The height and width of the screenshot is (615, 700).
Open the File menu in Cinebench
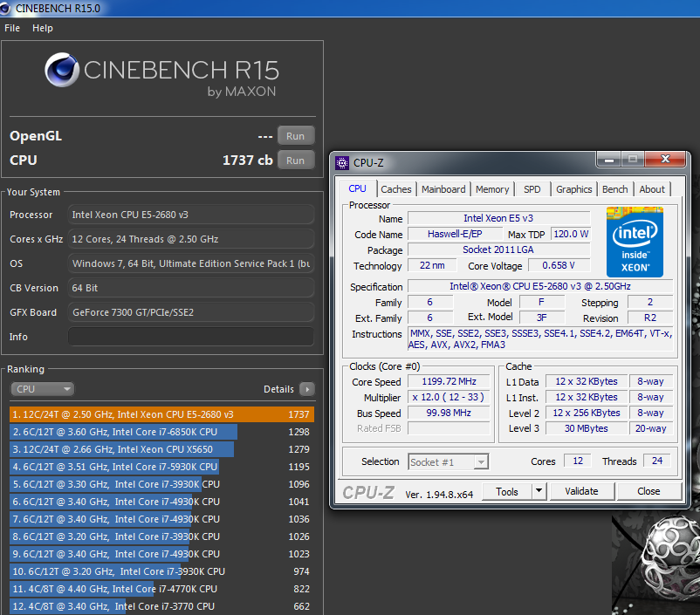[12, 28]
